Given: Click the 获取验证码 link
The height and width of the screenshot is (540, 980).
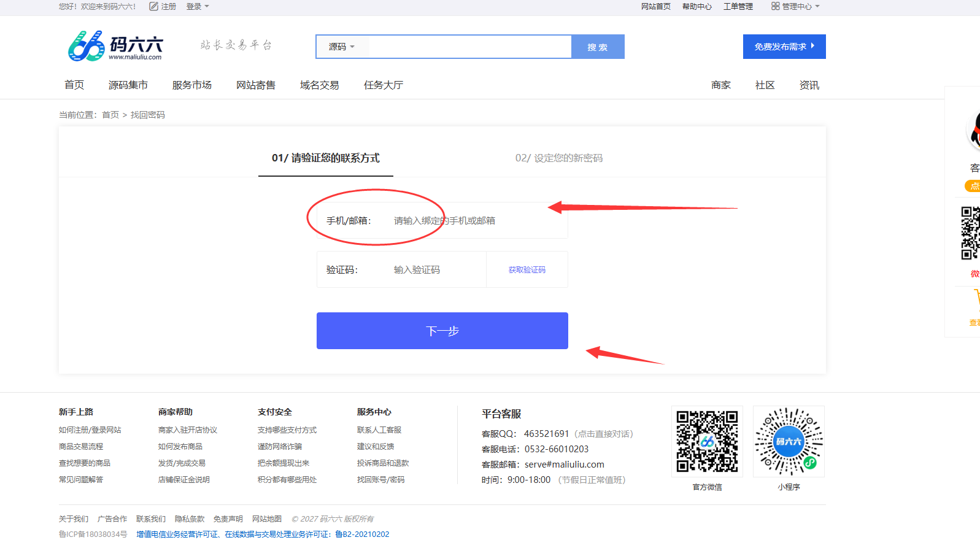Looking at the screenshot, I should click(x=527, y=270).
